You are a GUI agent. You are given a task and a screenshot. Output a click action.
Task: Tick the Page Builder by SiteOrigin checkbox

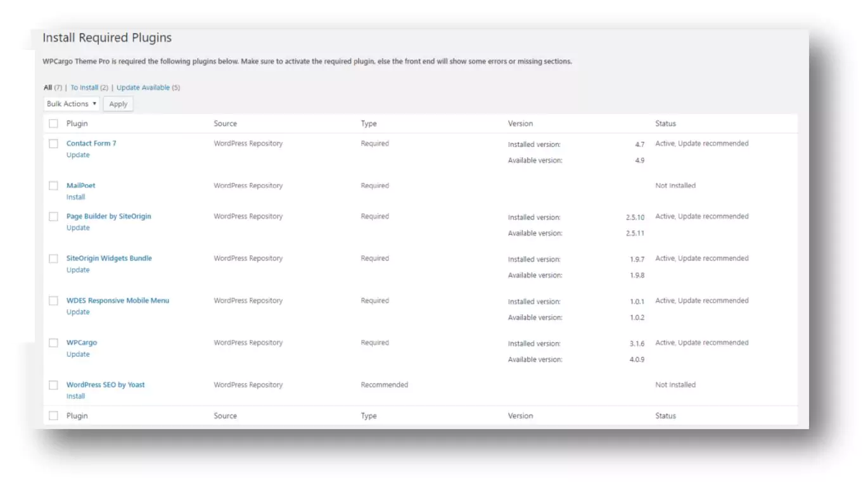(x=54, y=217)
